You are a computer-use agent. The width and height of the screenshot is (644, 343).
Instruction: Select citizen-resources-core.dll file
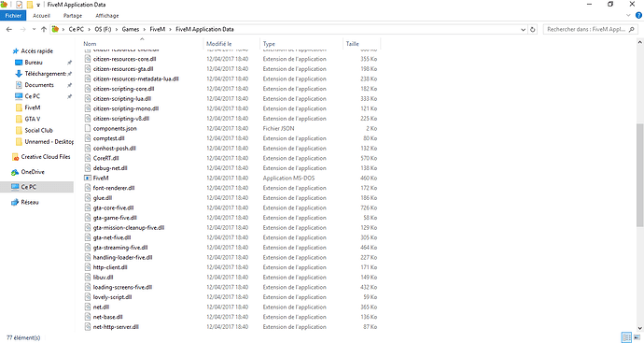[124, 59]
